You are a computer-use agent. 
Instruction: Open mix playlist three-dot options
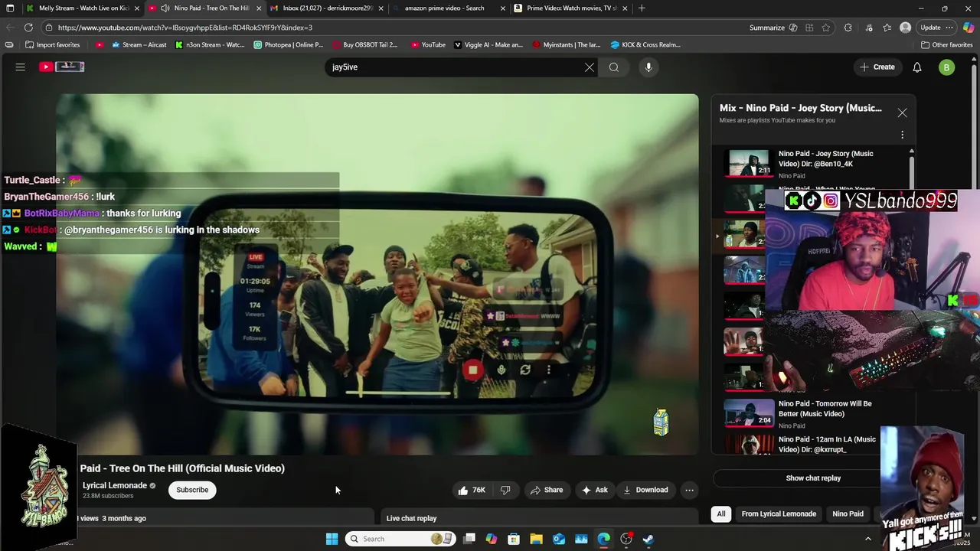(902, 135)
